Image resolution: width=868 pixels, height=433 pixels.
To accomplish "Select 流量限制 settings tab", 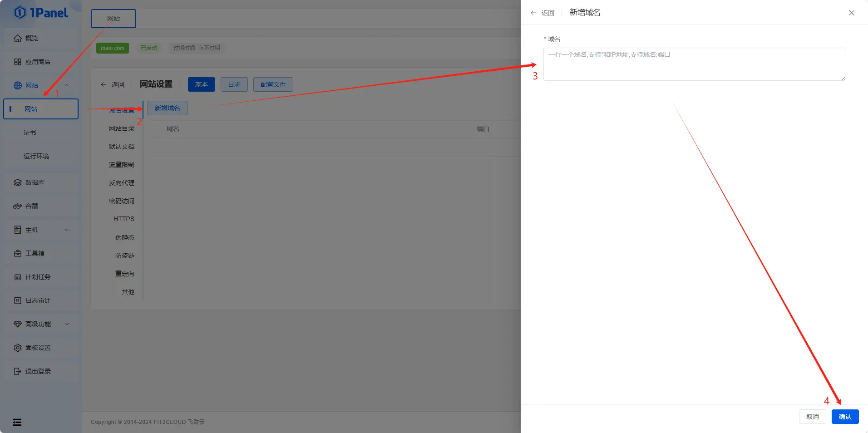I will point(122,165).
